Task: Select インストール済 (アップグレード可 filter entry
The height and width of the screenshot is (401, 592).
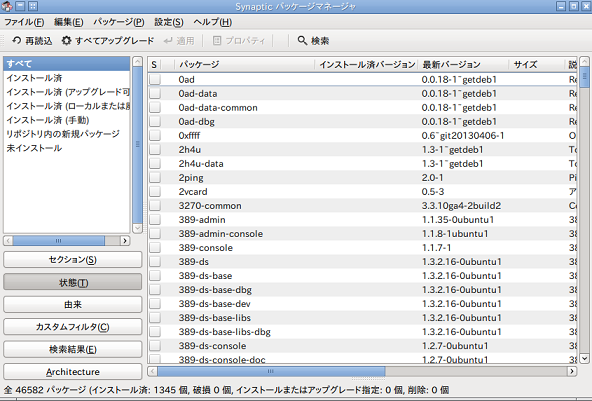Action: point(66,92)
